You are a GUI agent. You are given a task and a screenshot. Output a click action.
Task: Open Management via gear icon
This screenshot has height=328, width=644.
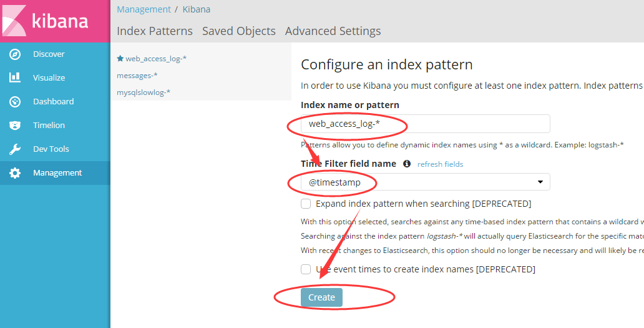(x=15, y=173)
